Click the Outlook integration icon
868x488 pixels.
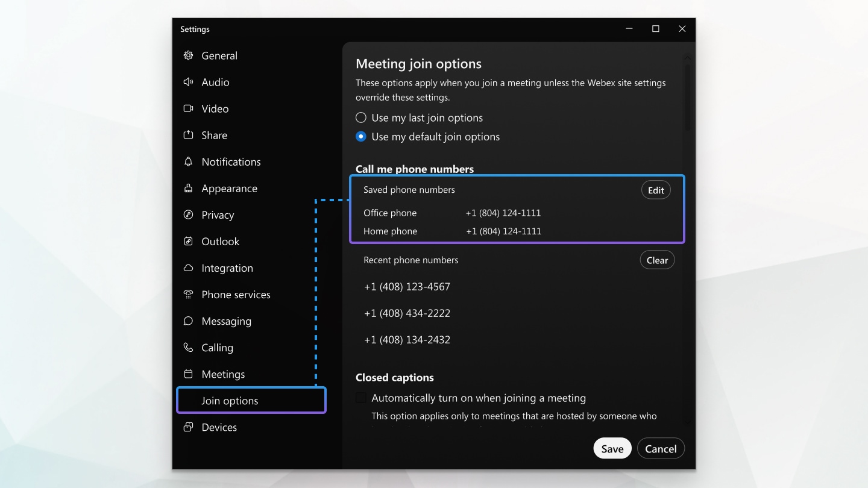[x=189, y=241]
